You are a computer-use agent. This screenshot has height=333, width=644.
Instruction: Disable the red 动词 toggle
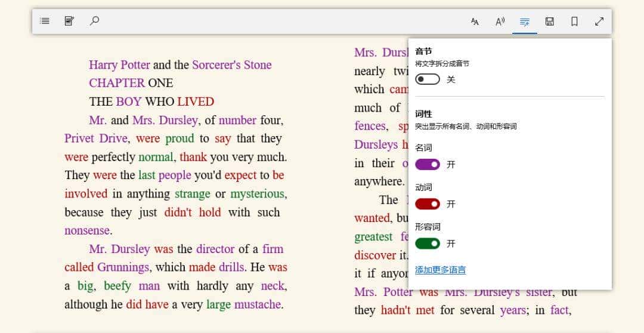428,204
